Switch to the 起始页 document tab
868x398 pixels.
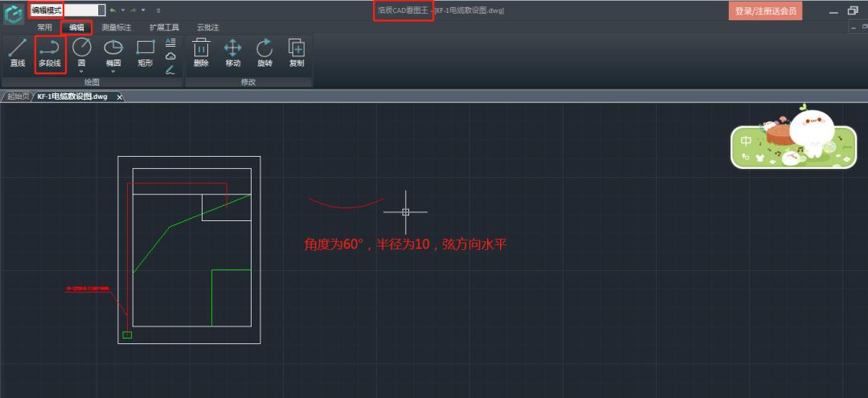[18, 96]
